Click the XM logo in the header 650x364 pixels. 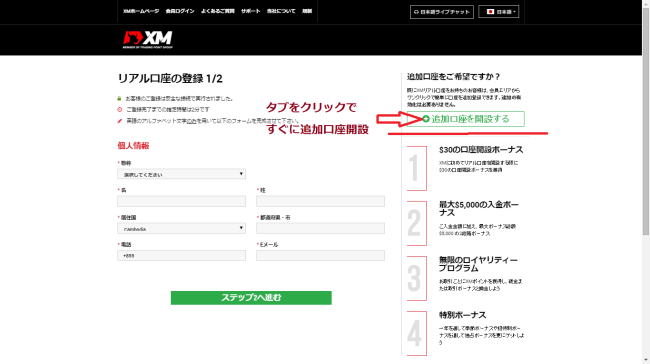[x=148, y=39]
